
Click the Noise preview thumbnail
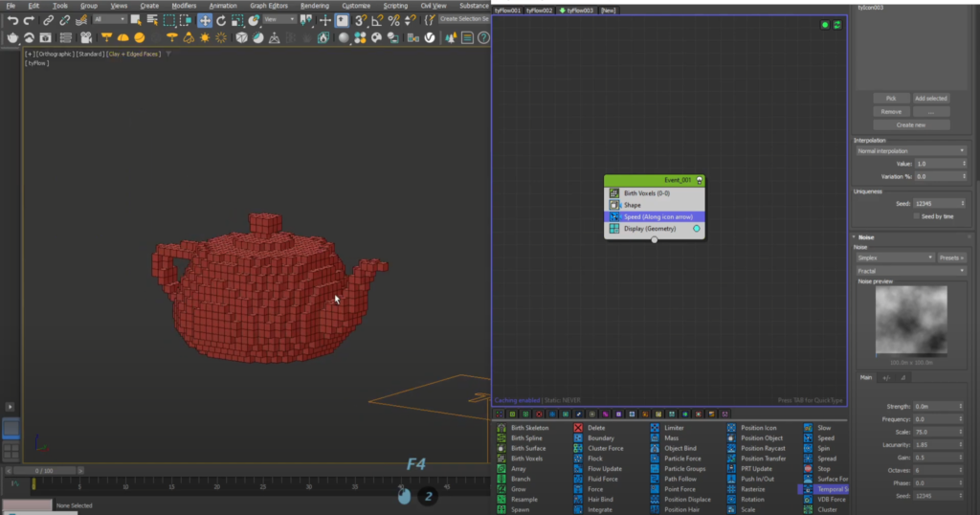click(x=911, y=321)
